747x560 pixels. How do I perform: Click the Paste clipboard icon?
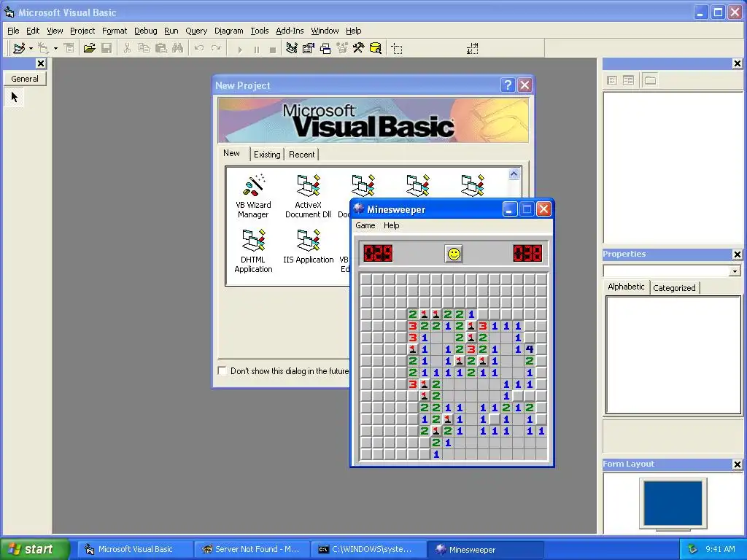coord(161,48)
